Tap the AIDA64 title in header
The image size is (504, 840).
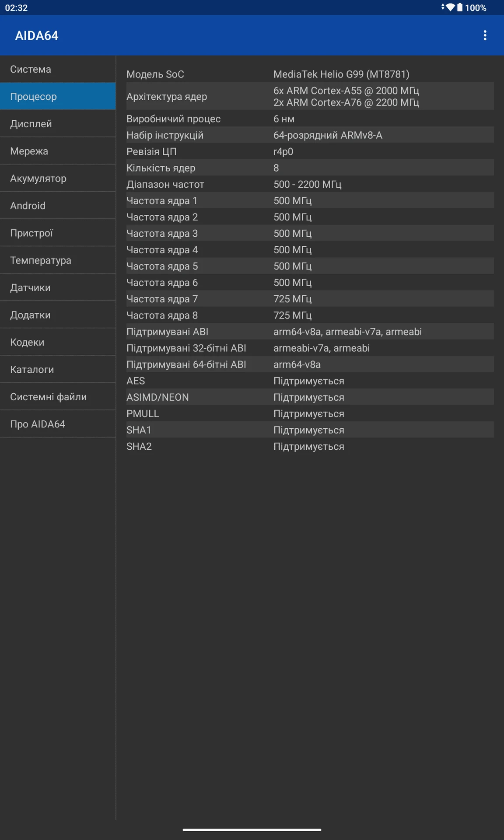(37, 35)
